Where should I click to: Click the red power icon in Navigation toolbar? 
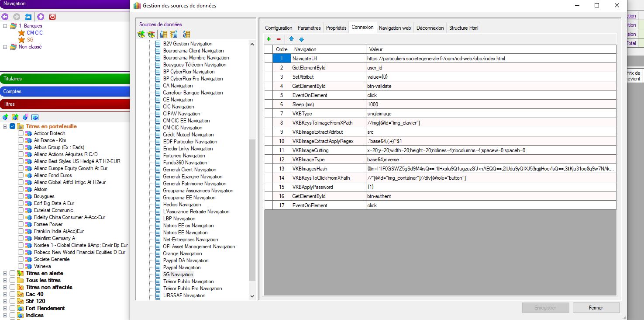tap(52, 17)
